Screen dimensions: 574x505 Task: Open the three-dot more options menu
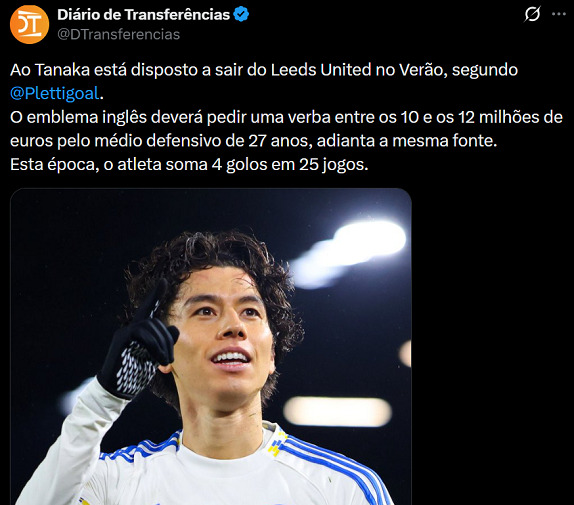[x=559, y=14]
